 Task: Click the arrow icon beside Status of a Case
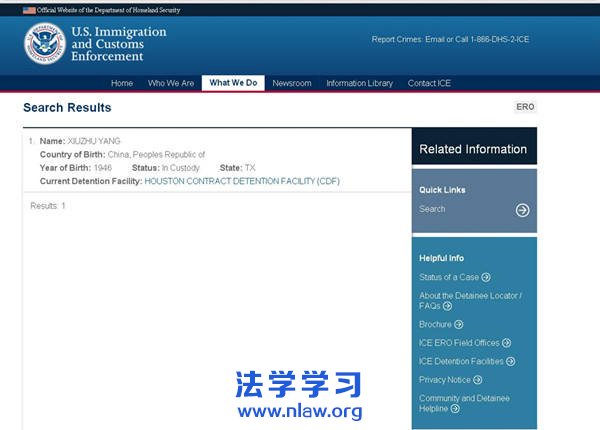pyautogui.click(x=486, y=277)
